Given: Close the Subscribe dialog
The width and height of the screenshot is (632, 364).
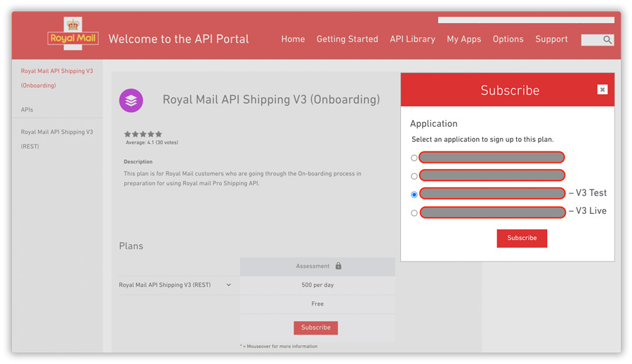Looking at the screenshot, I should click(x=603, y=89).
